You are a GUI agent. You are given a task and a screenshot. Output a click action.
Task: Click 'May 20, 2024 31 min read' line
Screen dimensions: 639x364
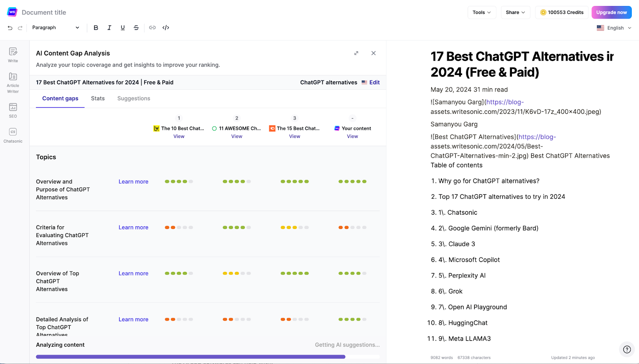469,90
